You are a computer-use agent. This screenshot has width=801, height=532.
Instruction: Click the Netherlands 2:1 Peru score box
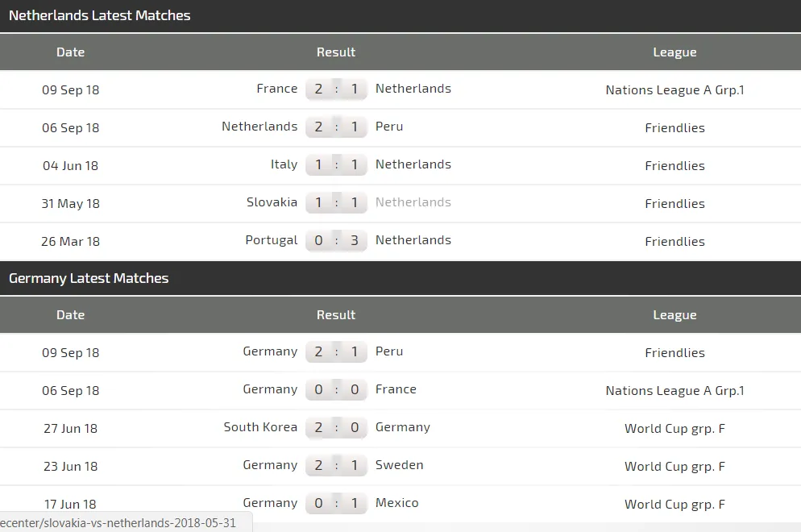point(336,127)
